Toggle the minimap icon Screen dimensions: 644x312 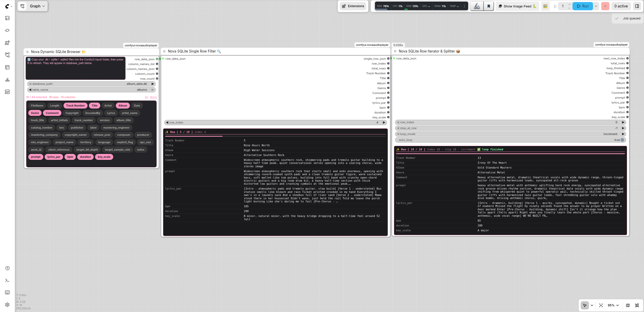click(x=628, y=305)
